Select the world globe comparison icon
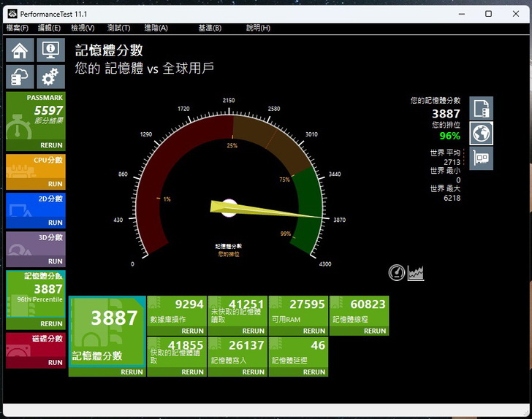The width and height of the screenshot is (532, 419). 481,134
